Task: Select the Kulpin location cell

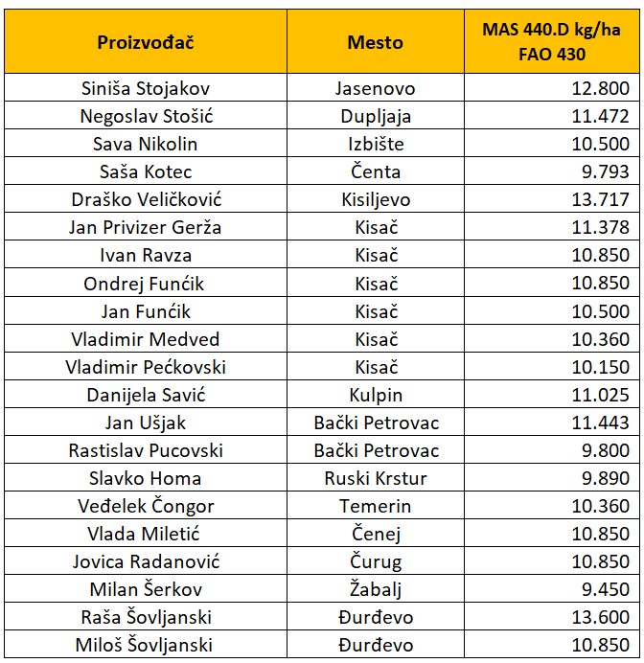Action: pos(375,395)
